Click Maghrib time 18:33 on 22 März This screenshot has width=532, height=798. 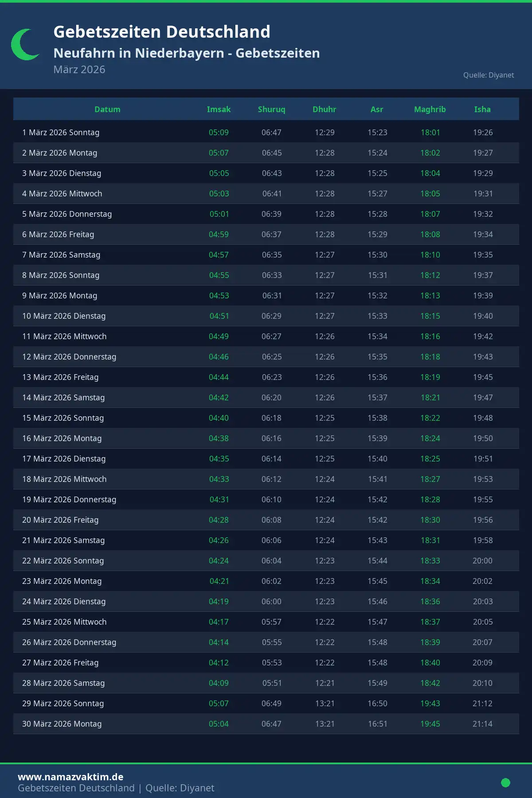430,561
